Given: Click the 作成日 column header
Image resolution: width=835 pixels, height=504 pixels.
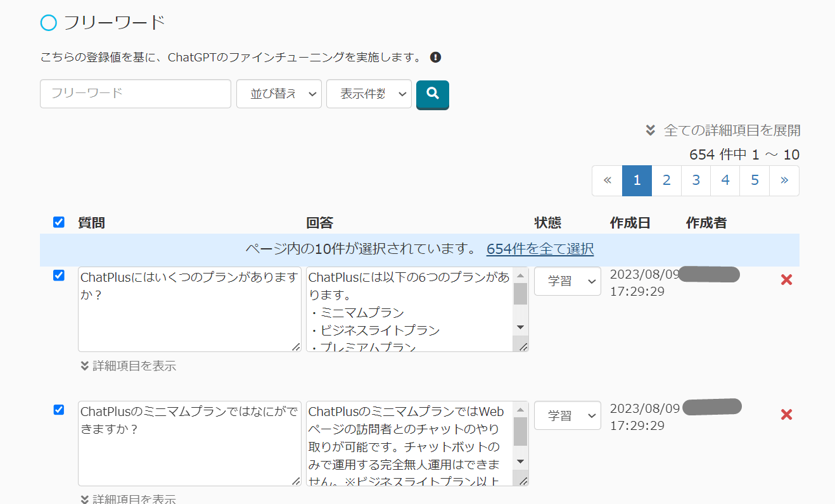Looking at the screenshot, I should click(630, 223).
